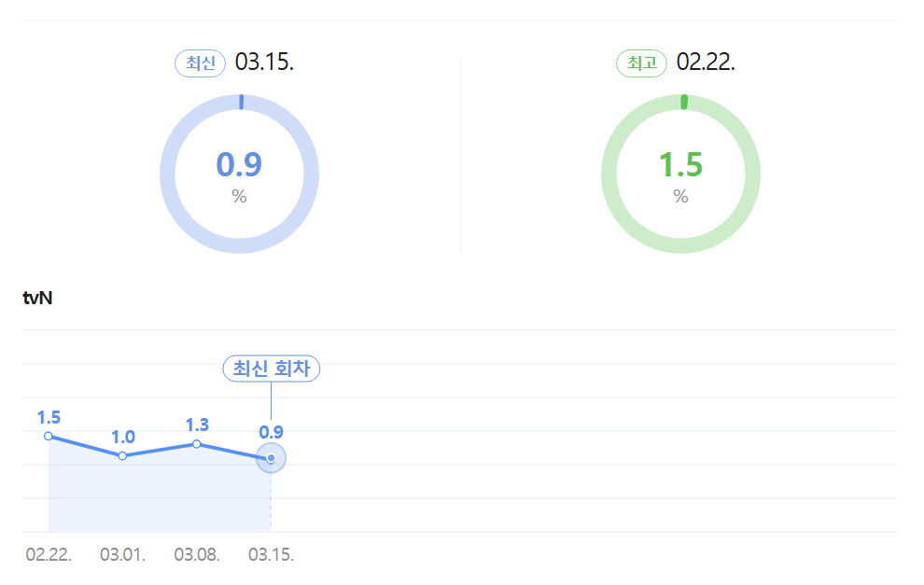Select the 03.15. latest date text
The width and height of the screenshot is (924, 585).
click(x=264, y=62)
